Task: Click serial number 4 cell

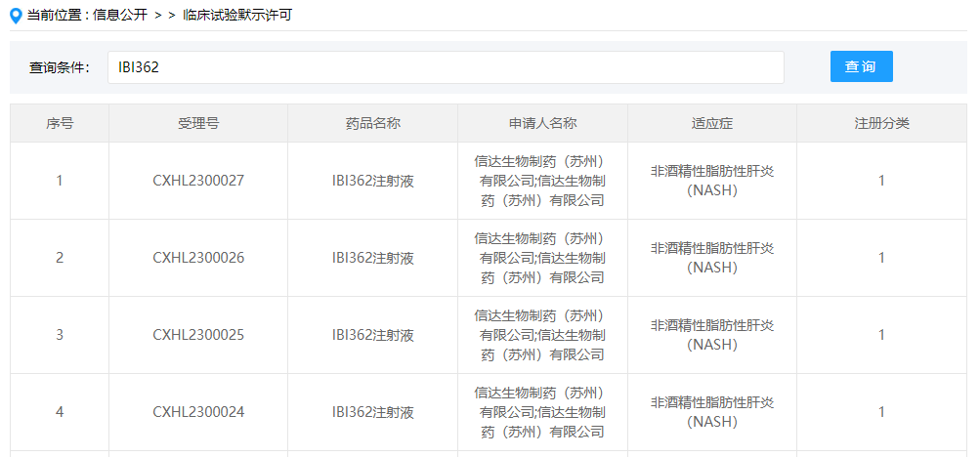Action: pyautogui.click(x=60, y=412)
